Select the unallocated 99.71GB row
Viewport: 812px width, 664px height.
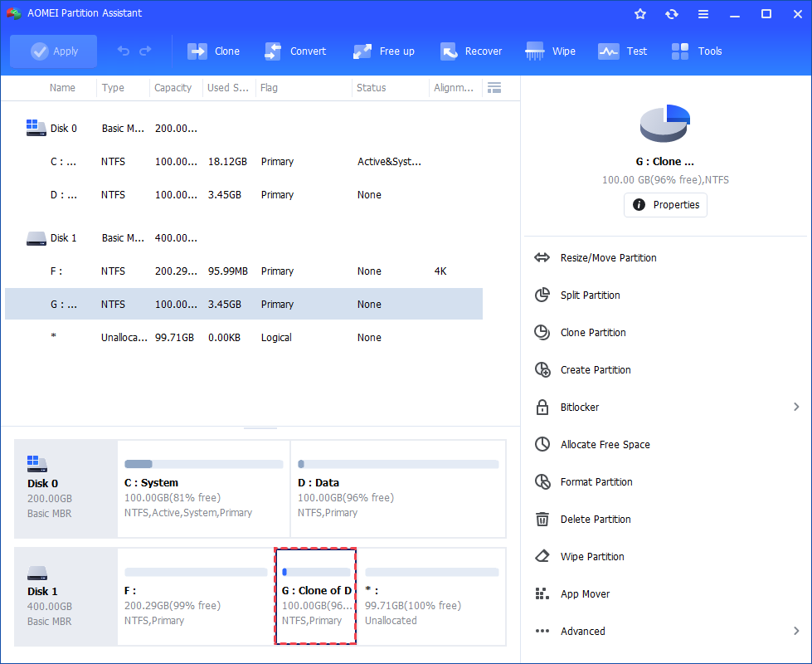pyautogui.click(x=244, y=338)
